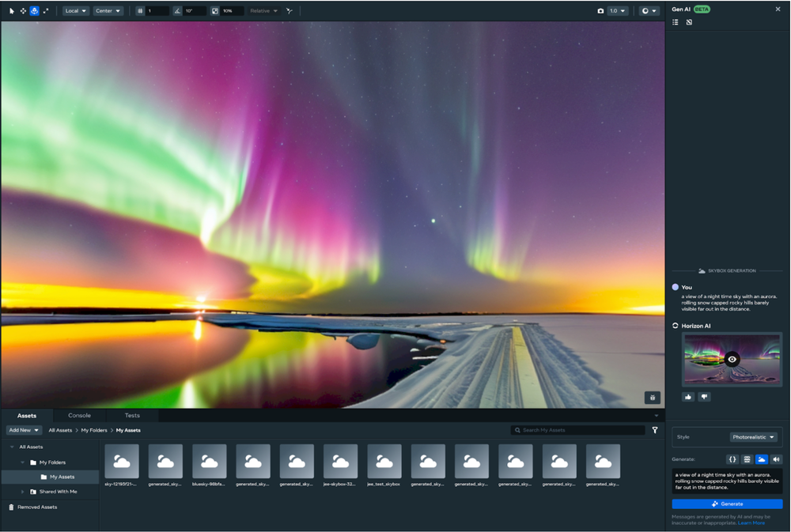Open the Photorealistic style dropdown

click(754, 436)
